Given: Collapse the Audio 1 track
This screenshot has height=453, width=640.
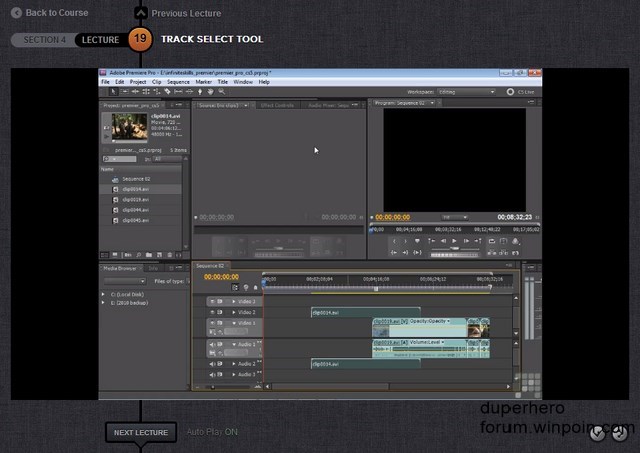Looking at the screenshot, I should 234,344.
